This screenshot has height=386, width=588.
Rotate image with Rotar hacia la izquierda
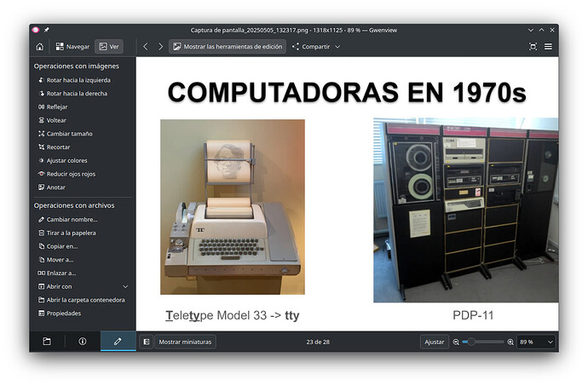(x=74, y=80)
